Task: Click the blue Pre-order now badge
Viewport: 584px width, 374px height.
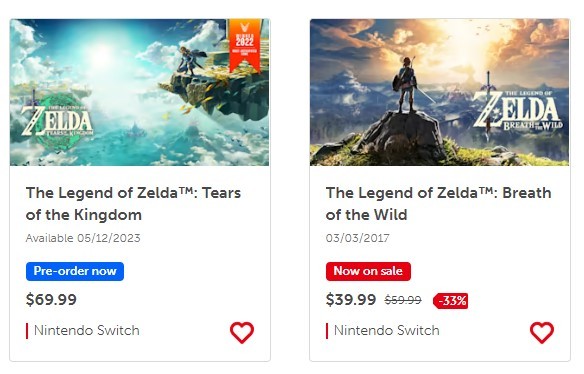Action: click(x=75, y=271)
